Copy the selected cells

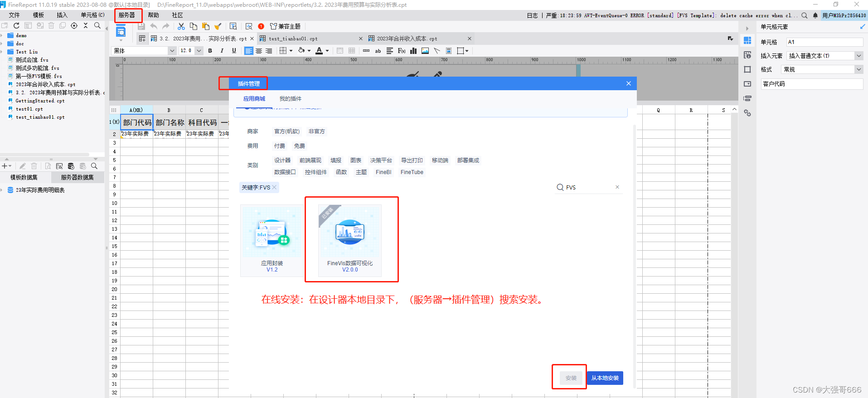(x=194, y=26)
